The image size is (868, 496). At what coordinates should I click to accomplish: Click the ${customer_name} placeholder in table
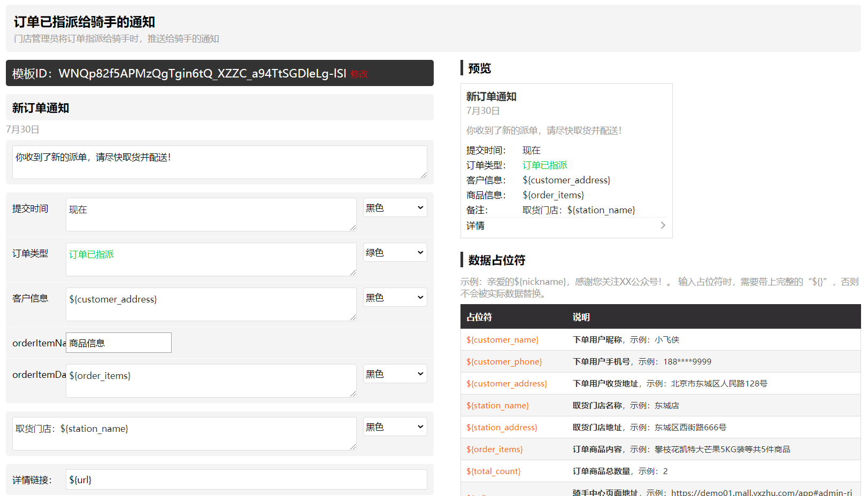pyautogui.click(x=502, y=340)
